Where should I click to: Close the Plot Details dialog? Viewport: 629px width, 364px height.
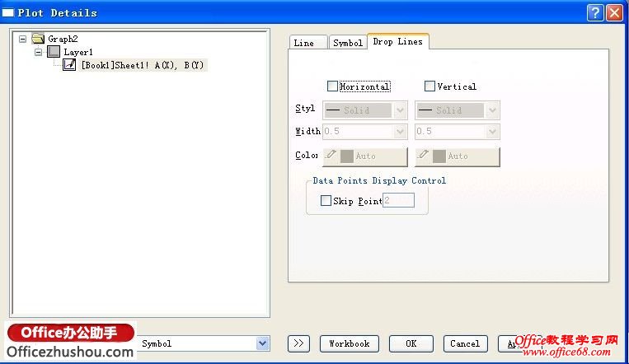[x=614, y=13]
